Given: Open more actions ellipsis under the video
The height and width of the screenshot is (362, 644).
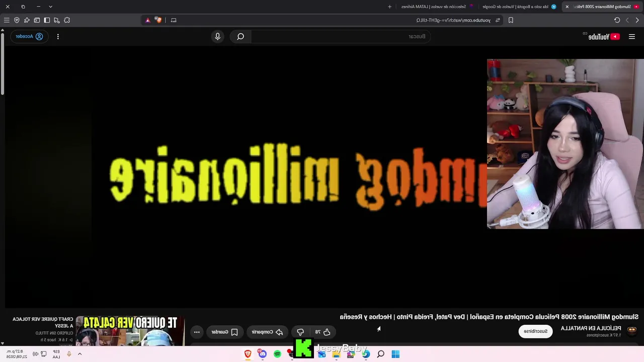Looking at the screenshot, I should click(197, 332).
